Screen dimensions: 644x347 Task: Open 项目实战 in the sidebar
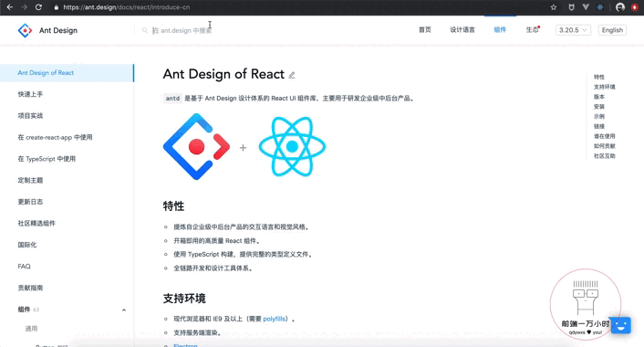point(30,116)
